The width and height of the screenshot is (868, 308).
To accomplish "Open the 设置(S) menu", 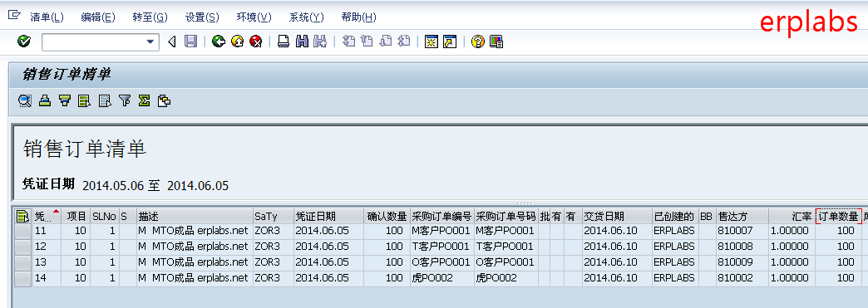I will click(x=202, y=17).
